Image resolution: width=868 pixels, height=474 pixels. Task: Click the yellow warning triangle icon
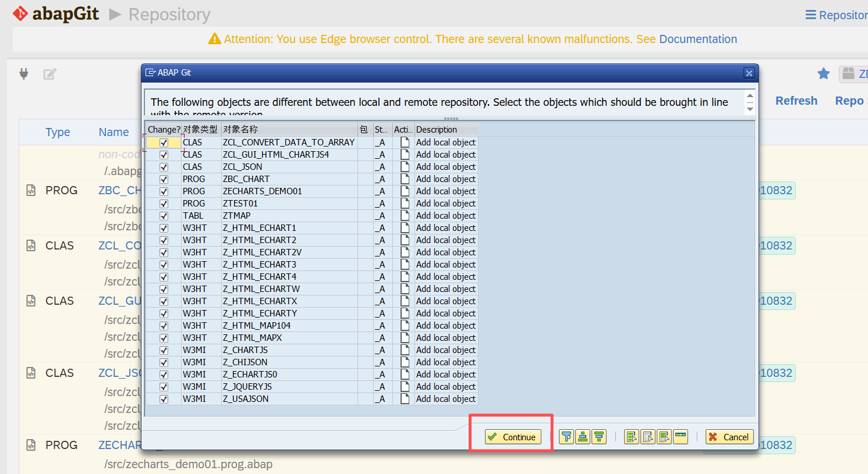(215, 39)
